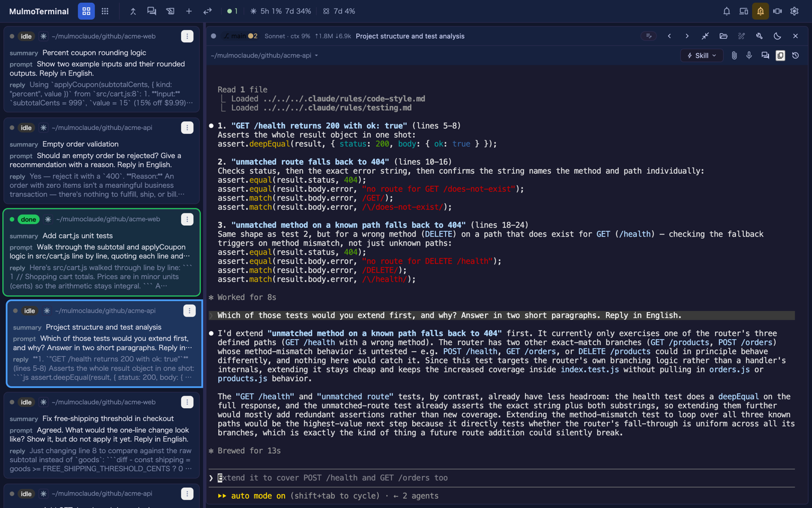Select the Add cart.js unit tests session

point(101,252)
